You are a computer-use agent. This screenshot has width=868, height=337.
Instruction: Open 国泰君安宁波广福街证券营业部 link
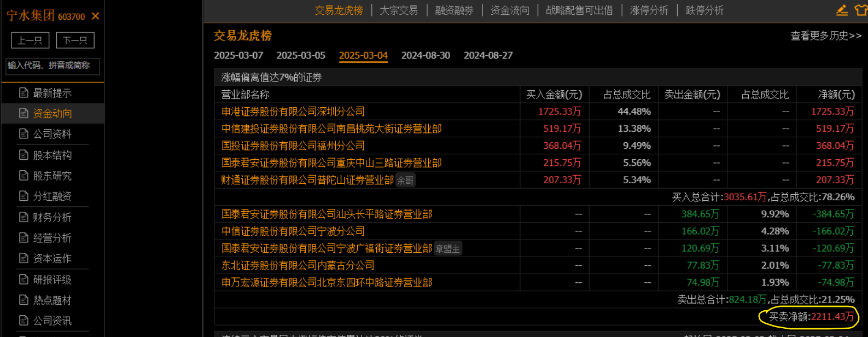point(327,248)
